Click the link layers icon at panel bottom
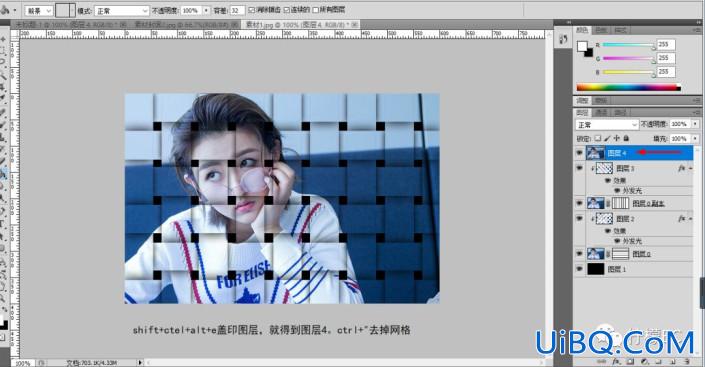Screen dimensions: 705x367 click(x=602, y=361)
